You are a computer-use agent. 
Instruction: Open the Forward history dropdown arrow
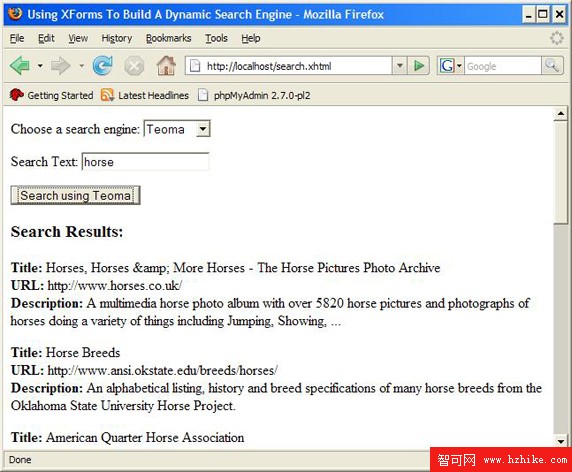point(81,66)
